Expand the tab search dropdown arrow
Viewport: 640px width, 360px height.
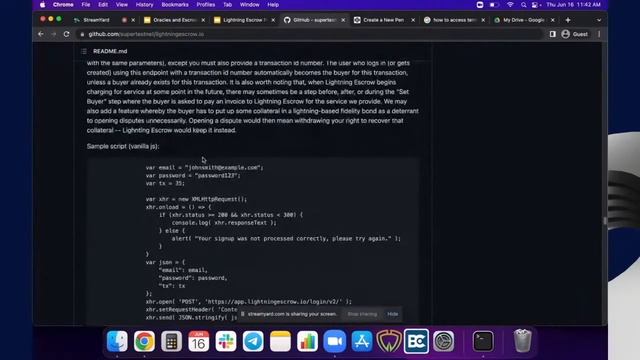tap(599, 20)
